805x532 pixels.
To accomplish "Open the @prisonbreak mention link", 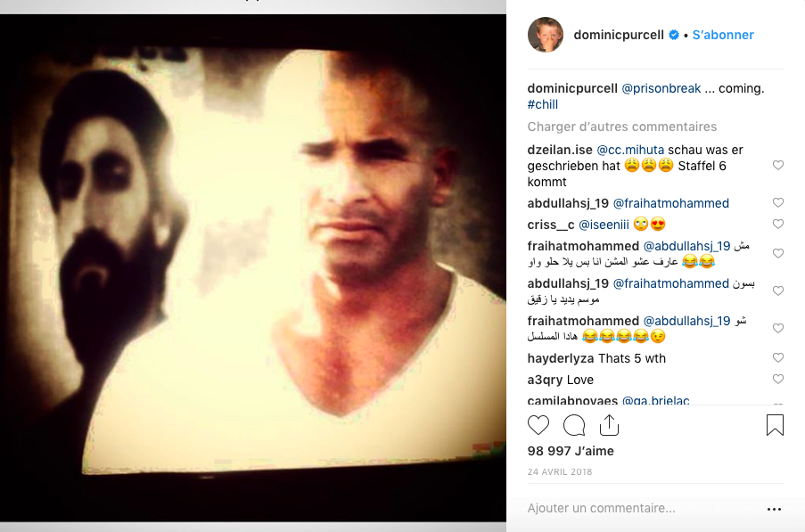I will tap(661, 88).
